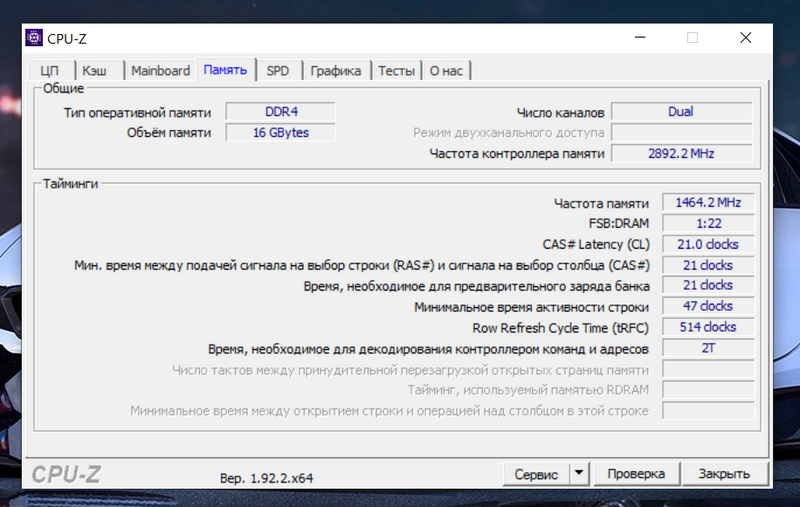Viewport: 800px width, 507px height.
Task: Click the Закрыть button
Action: tap(725, 473)
